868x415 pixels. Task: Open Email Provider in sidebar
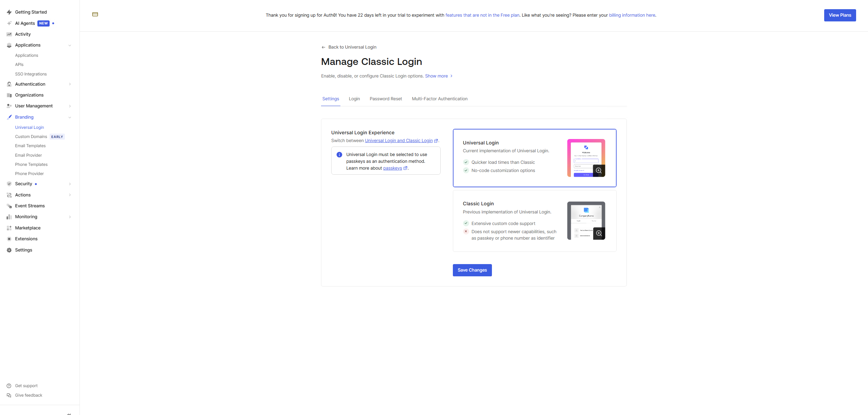coord(29,155)
